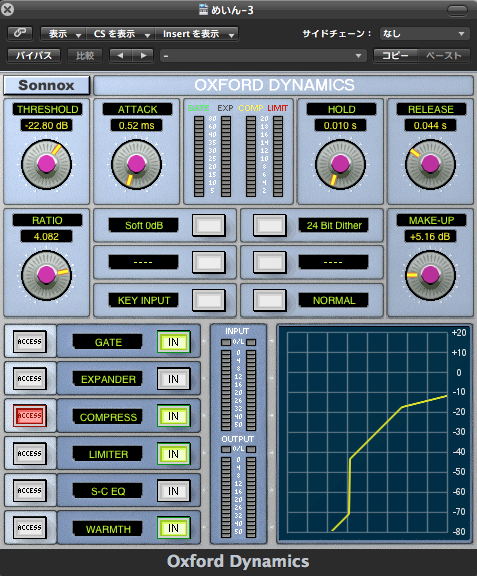This screenshot has width=477, height=576.
Task: Click the GATE gain reduction meter
Action: point(199,156)
